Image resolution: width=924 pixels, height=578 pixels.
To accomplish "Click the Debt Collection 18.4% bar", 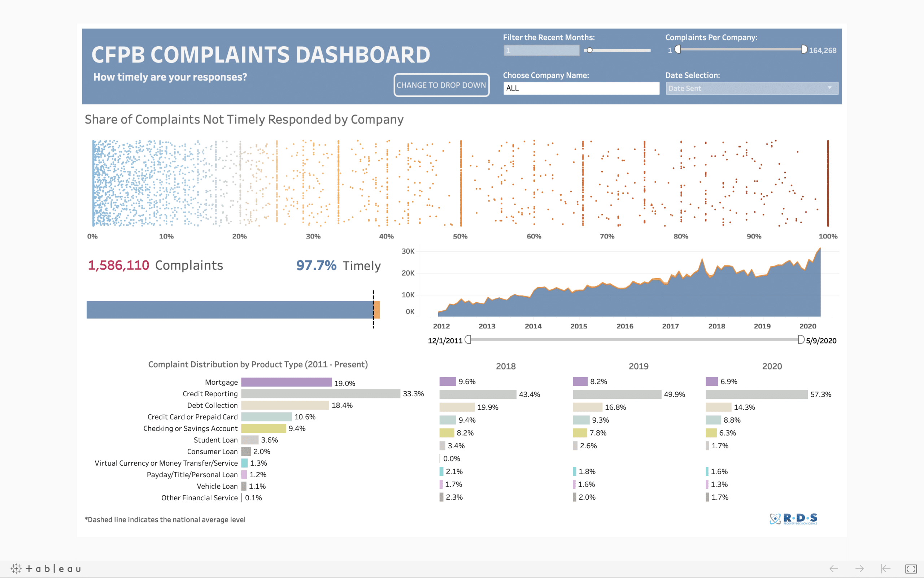I will [x=285, y=405].
